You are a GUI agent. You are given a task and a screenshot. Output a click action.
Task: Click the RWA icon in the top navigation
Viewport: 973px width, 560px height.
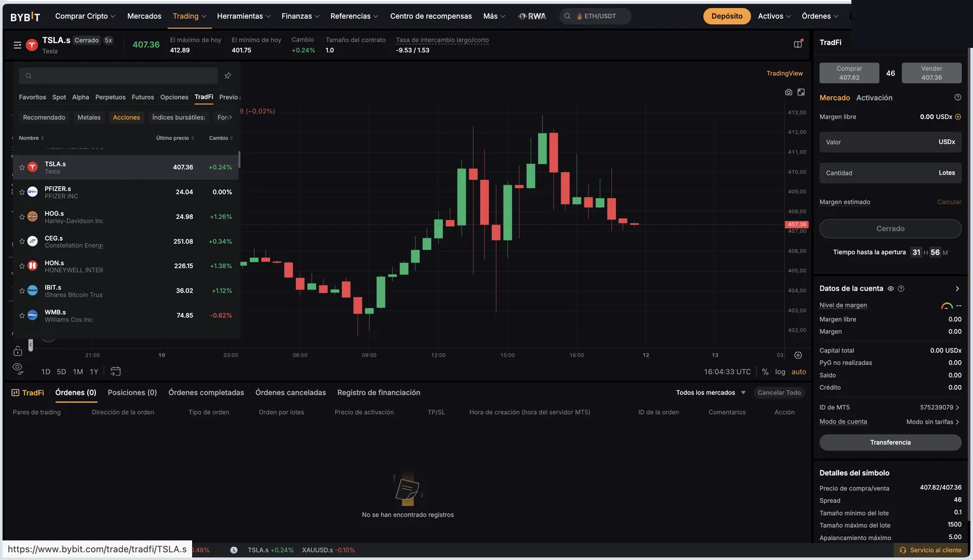[532, 16]
